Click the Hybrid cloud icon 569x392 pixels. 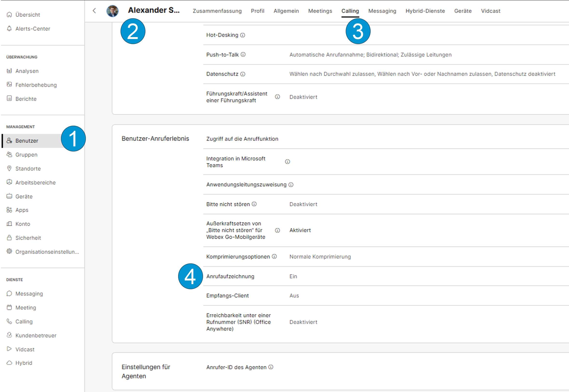pyautogui.click(x=9, y=363)
